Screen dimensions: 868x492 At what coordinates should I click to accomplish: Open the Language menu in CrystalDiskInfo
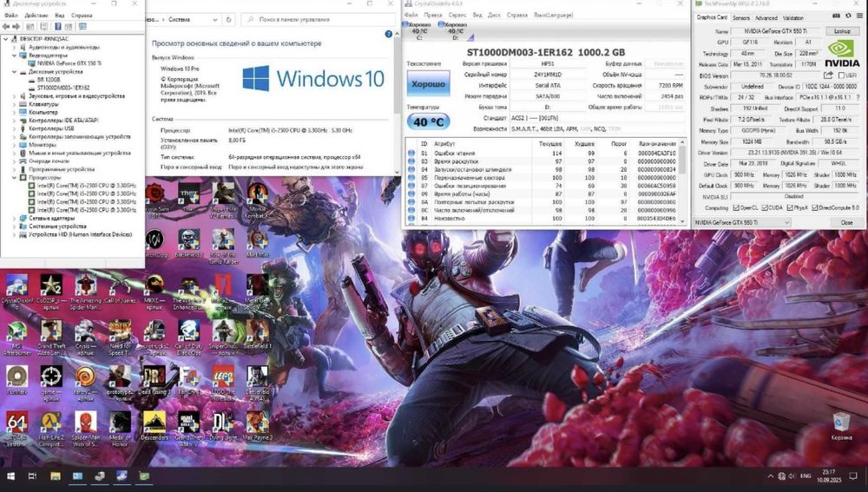(x=553, y=15)
